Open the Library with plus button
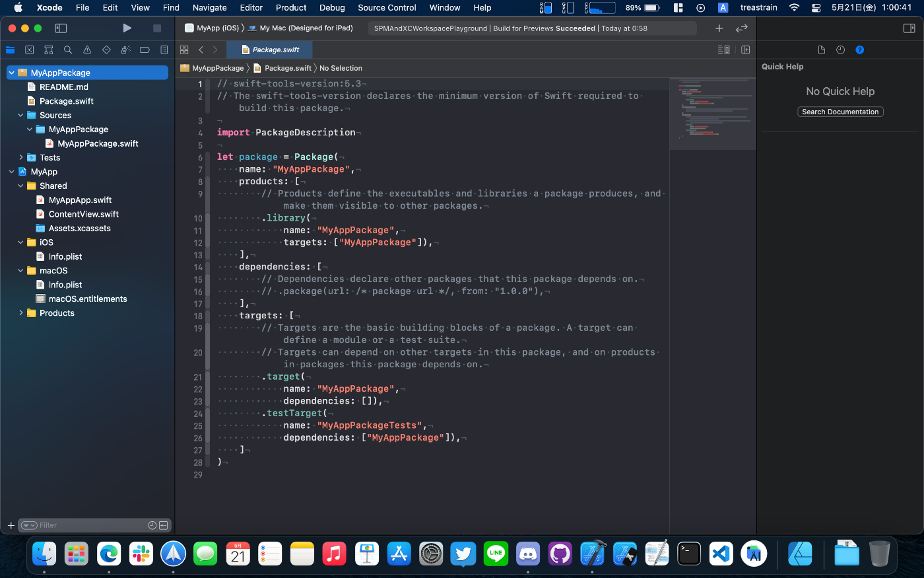The height and width of the screenshot is (578, 924). click(x=719, y=28)
